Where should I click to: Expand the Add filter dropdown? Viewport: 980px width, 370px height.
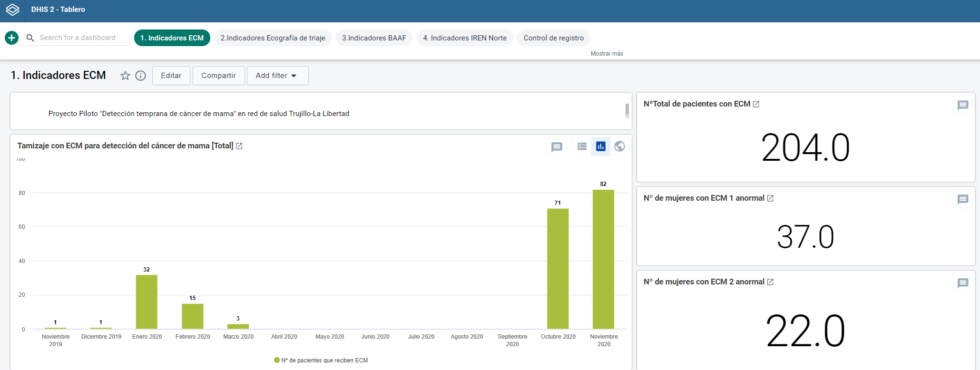[278, 76]
